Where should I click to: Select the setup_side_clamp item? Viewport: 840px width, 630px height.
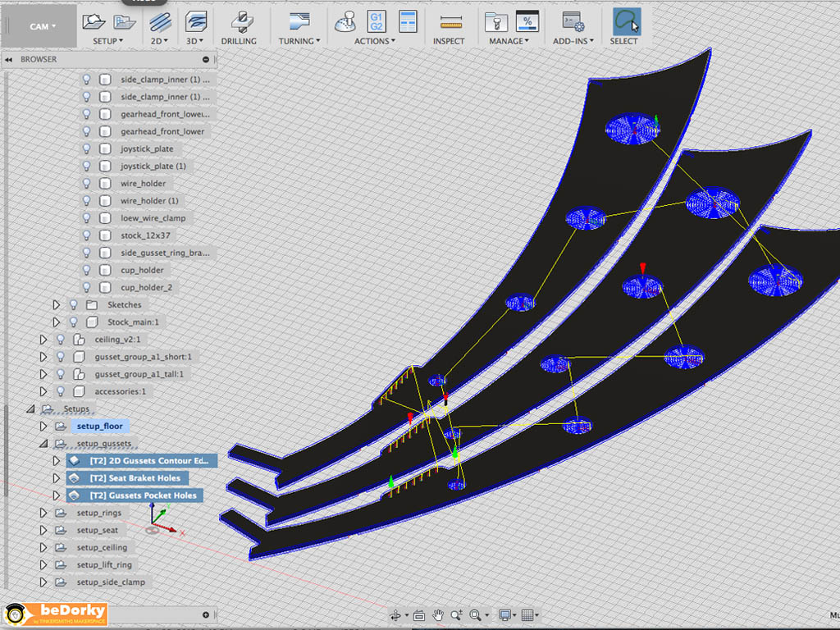(x=111, y=582)
